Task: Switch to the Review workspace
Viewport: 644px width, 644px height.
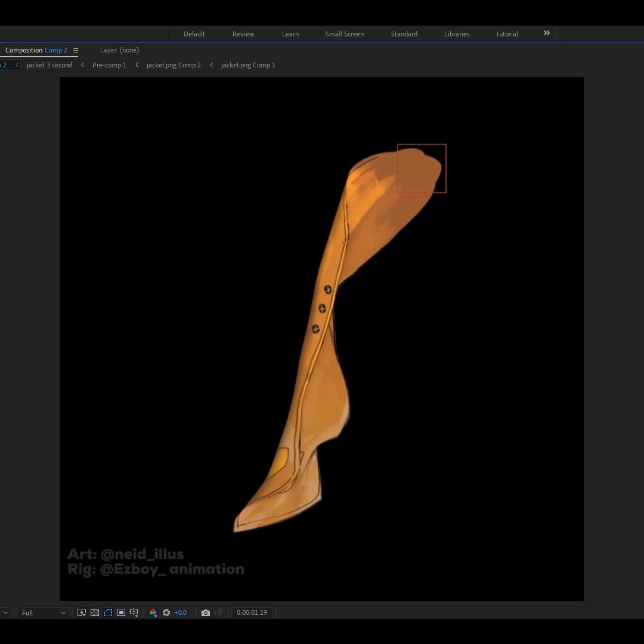Action: (x=243, y=34)
